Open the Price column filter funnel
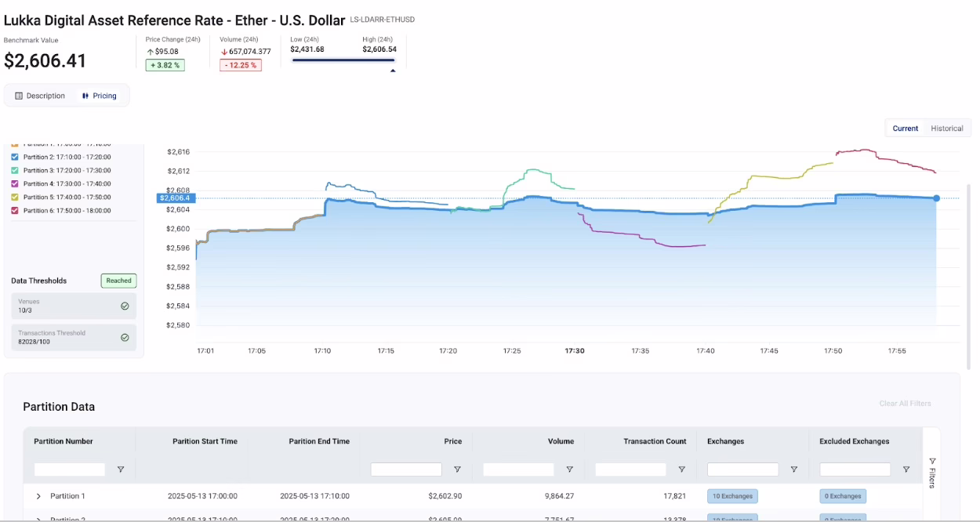Viewport: 980px width, 522px height. coord(457,469)
